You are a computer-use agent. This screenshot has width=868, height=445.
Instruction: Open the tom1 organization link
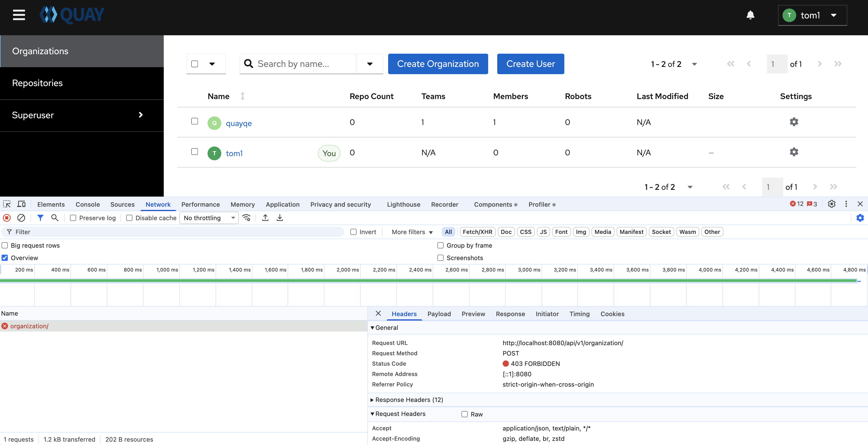pos(234,154)
